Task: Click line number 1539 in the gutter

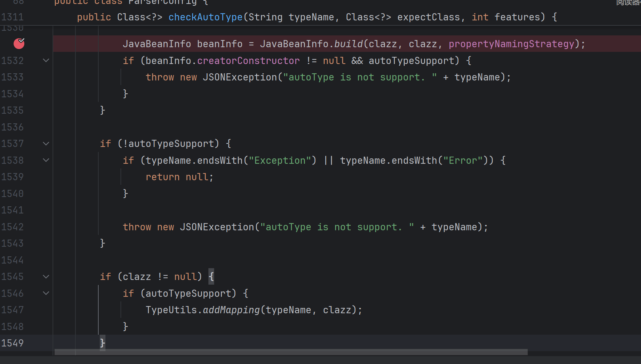Action: tap(13, 177)
